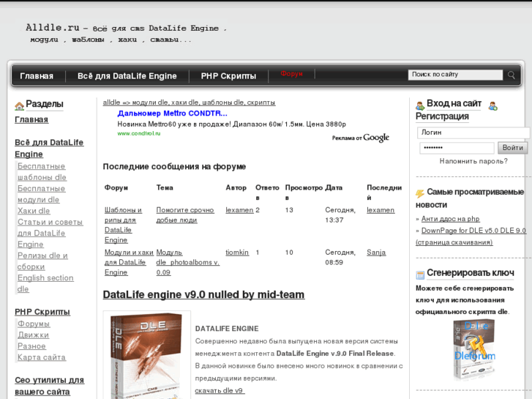Screen dimensions: 532x399
Task: Click the Сгенерировать ключ heading
Action: (471, 272)
